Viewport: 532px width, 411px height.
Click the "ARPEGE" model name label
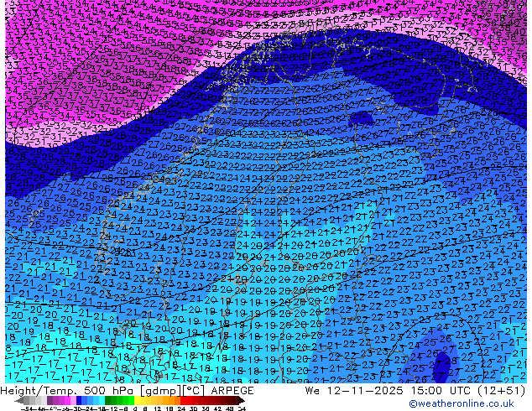pyautogui.click(x=232, y=391)
